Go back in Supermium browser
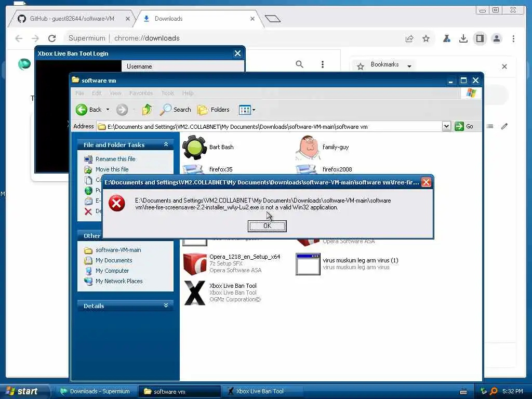The image size is (532, 399). coord(19,38)
